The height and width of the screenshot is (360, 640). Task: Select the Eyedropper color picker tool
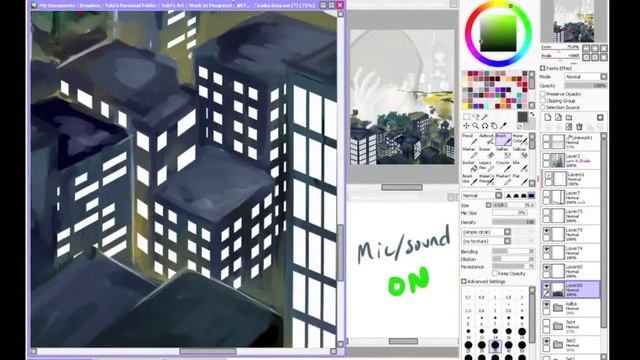pos(503,126)
